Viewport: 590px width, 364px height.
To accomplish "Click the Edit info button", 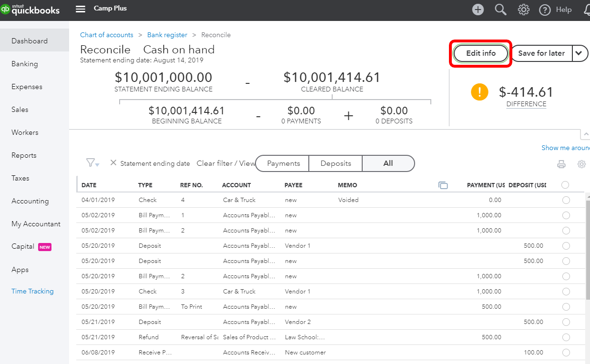I will [480, 53].
